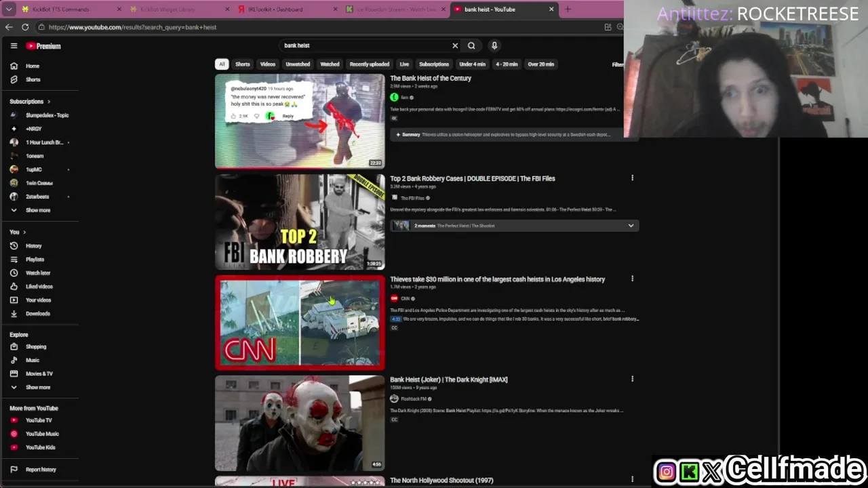
Task: Open Top 2 Bank Robbery Cases title
Action: point(473,178)
